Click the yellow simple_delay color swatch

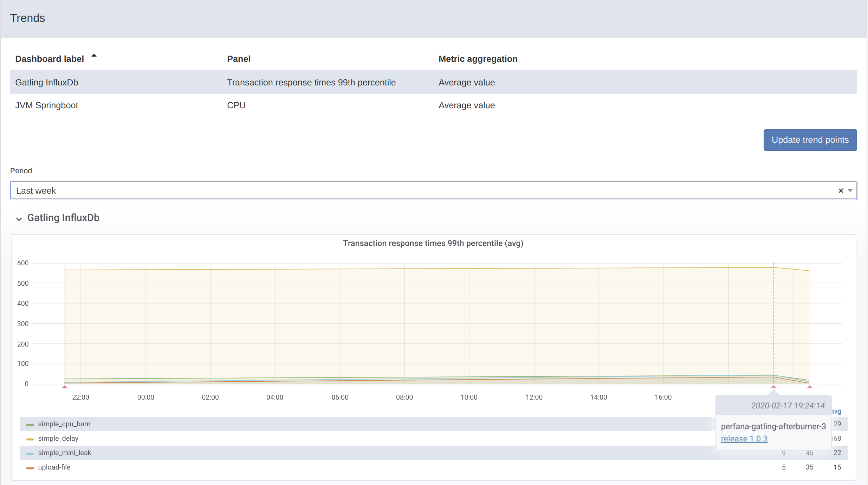coord(30,439)
